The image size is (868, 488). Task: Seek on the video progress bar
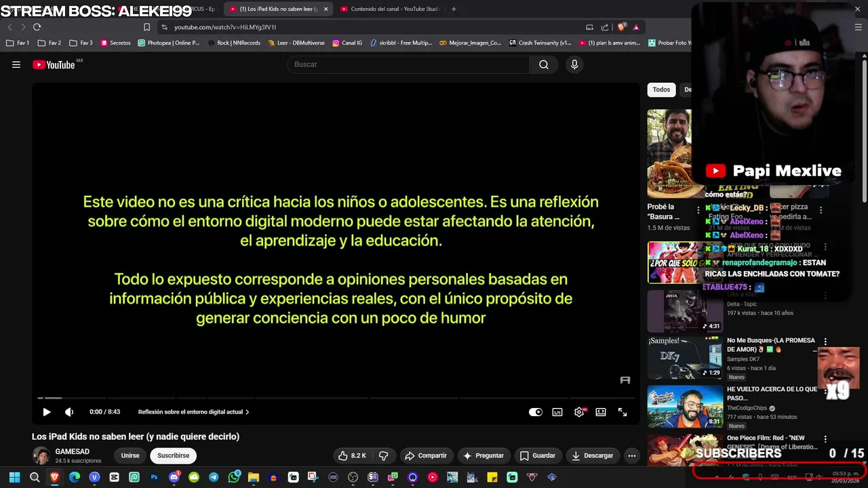[x=336, y=398]
